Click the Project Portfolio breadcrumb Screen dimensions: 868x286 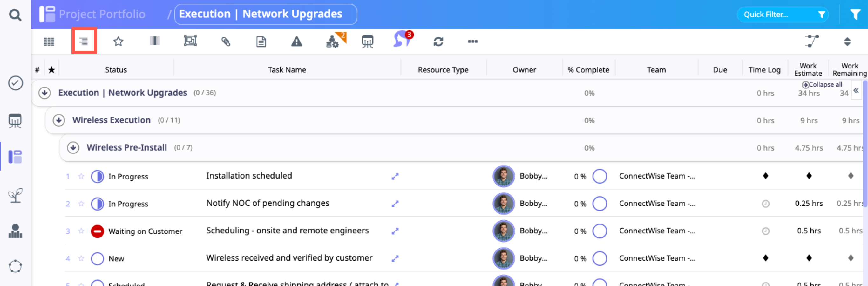tap(102, 14)
